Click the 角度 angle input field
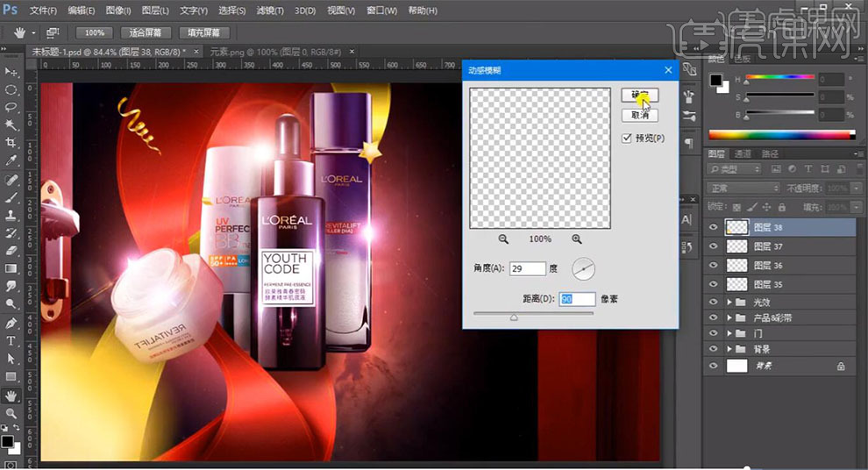 527,268
